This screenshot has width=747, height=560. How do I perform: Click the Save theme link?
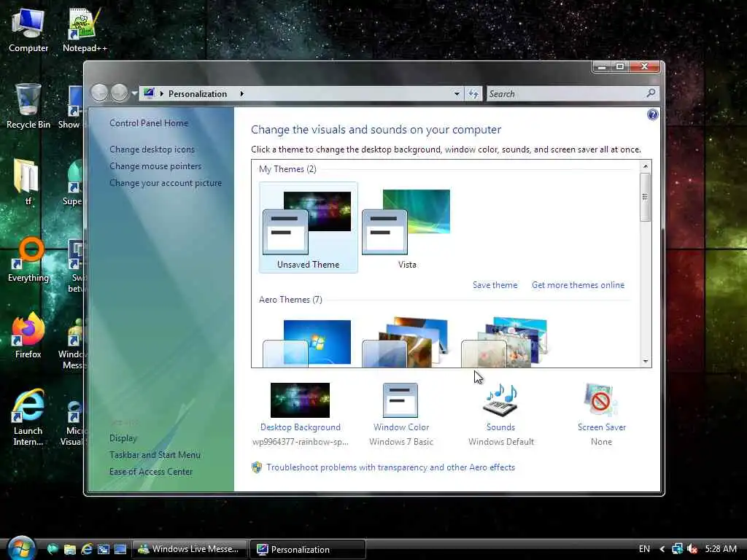coord(495,285)
